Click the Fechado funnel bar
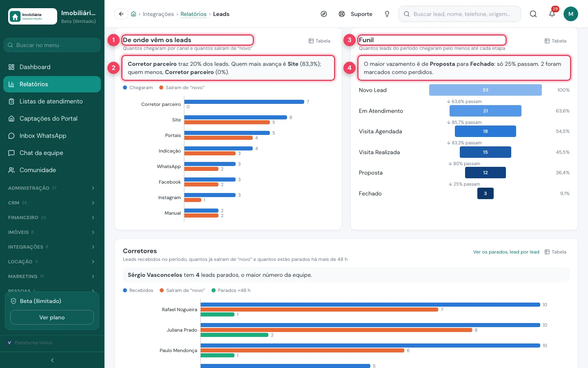Viewport: 588px width, 368px height. [x=486, y=193]
